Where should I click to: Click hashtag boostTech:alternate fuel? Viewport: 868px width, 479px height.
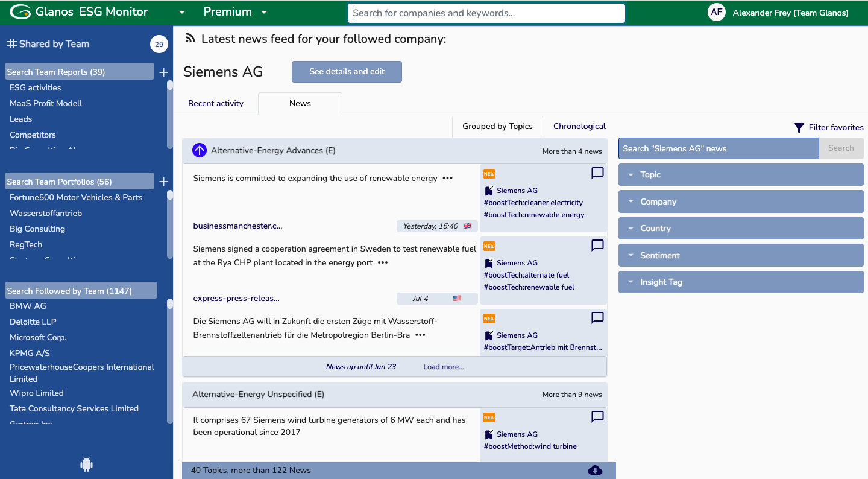526,275
